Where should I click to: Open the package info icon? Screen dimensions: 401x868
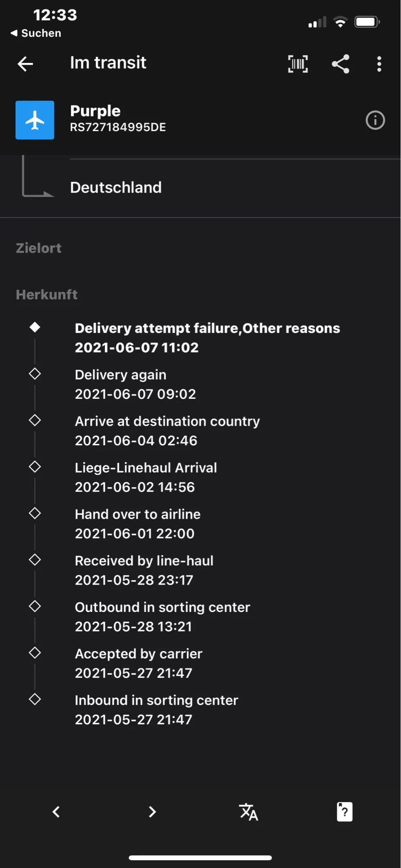point(375,120)
